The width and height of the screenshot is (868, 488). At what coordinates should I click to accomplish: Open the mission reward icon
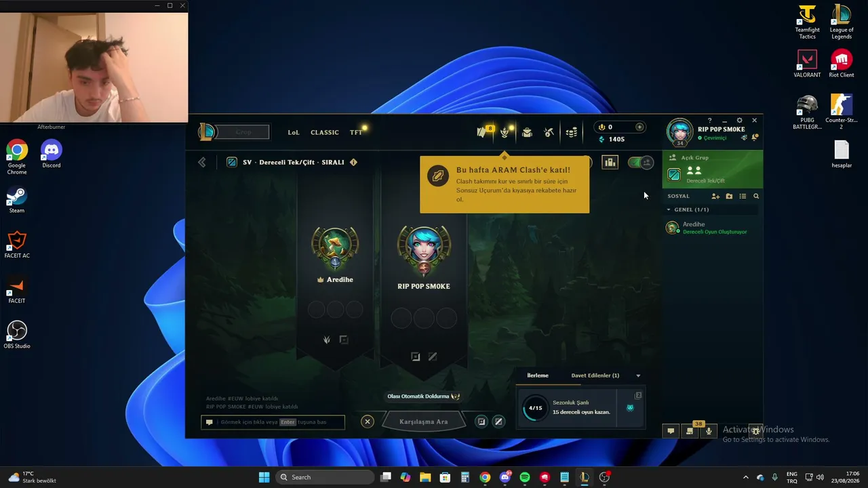point(630,408)
